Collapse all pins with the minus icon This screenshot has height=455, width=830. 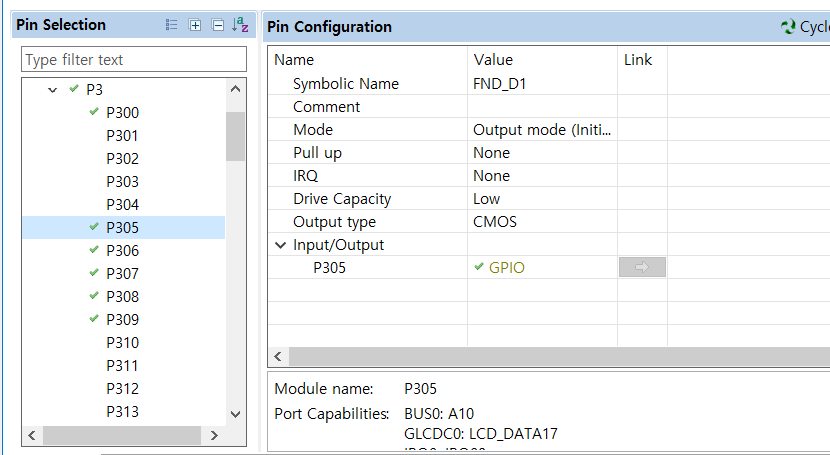pyautogui.click(x=218, y=25)
